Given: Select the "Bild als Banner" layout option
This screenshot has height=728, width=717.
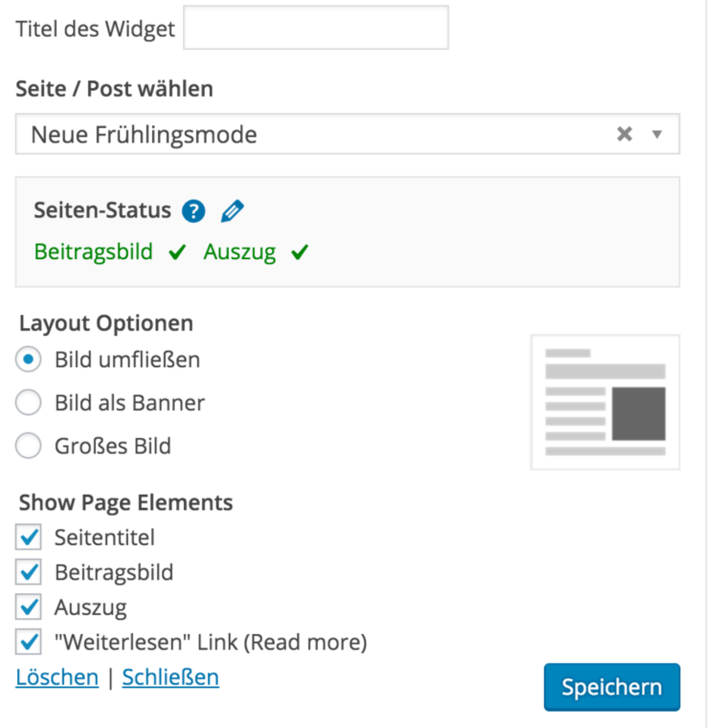Looking at the screenshot, I should click(27, 402).
